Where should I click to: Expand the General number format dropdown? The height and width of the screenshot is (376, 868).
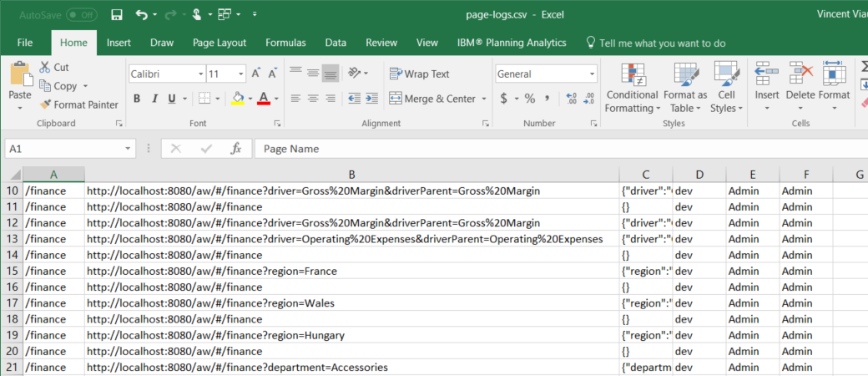[590, 74]
